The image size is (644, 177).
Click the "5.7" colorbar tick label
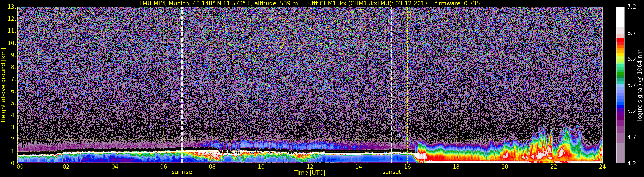point(632,85)
